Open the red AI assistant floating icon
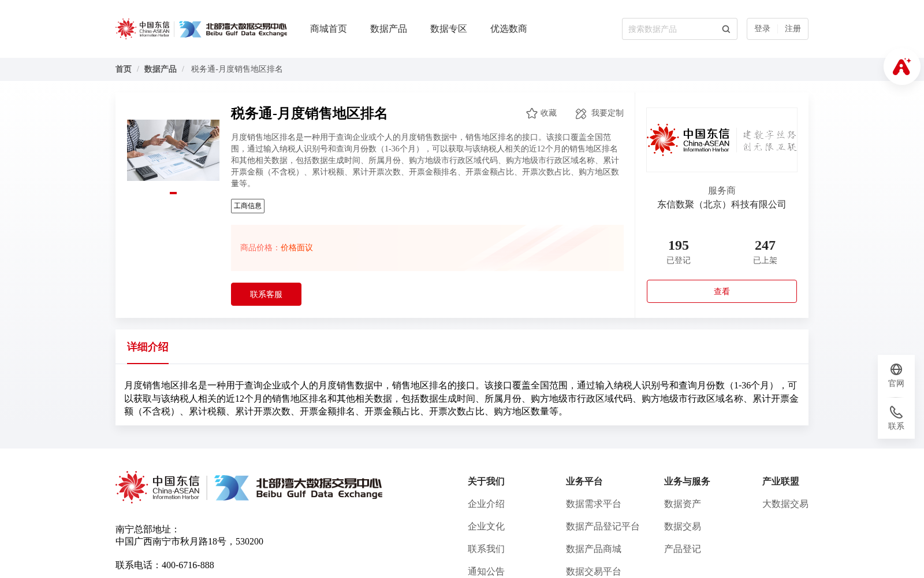This screenshot has width=924, height=578. pyautogui.click(x=901, y=66)
